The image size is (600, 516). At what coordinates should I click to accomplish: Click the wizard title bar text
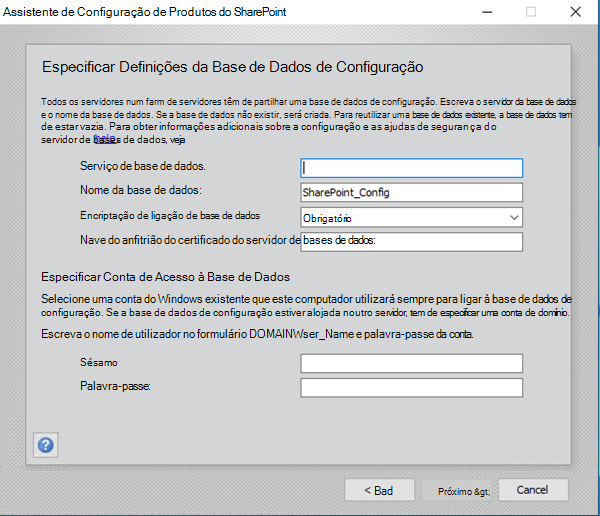(x=144, y=12)
